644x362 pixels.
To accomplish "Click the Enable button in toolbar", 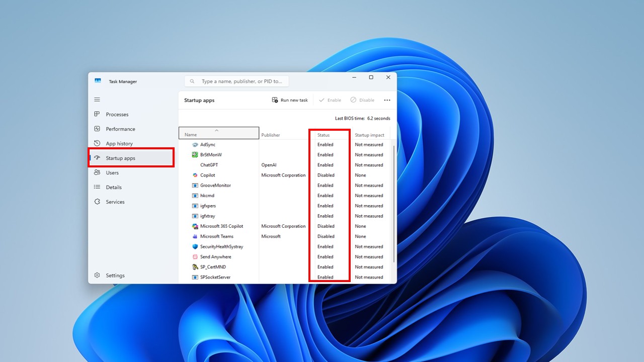I will point(330,100).
